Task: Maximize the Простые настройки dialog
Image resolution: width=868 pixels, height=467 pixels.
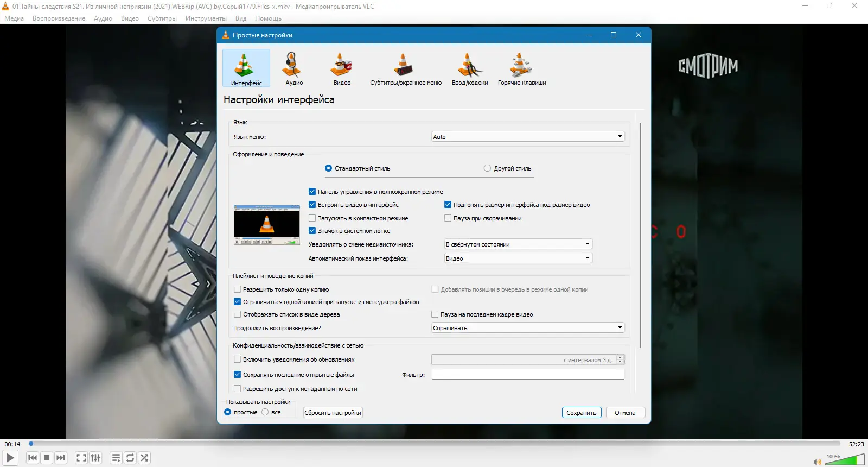Action: pos(614,35)
